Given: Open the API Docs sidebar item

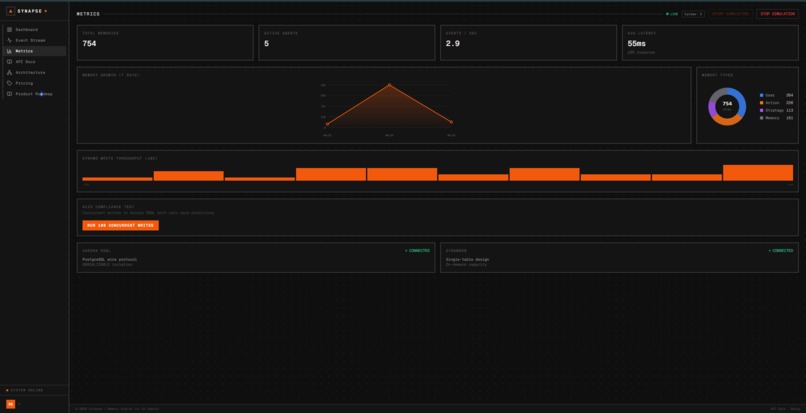Looking at the screenshot, I should coord(34,62).
